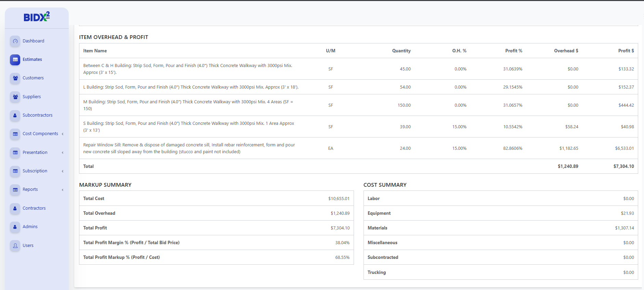Image resolution: width=644 pixels, height=290 pixels.
Task: Go to the Dashboard menu item
Action: click(34, 41)
